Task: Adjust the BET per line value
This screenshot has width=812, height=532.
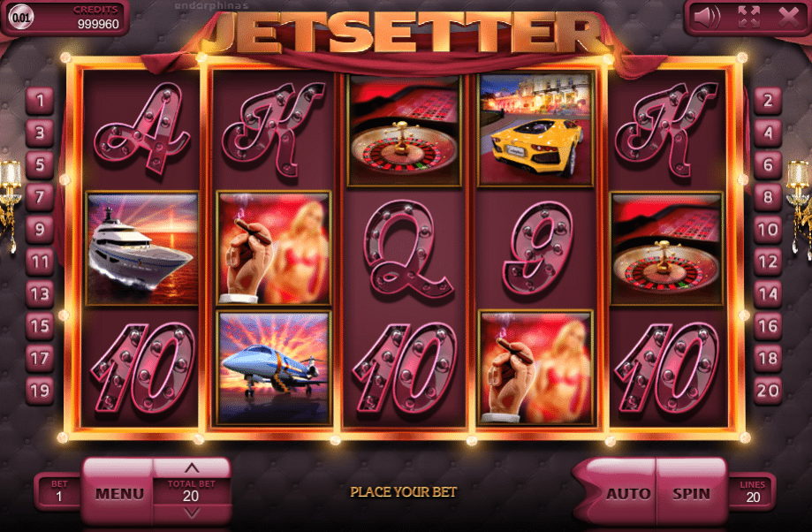Action: 59,492
